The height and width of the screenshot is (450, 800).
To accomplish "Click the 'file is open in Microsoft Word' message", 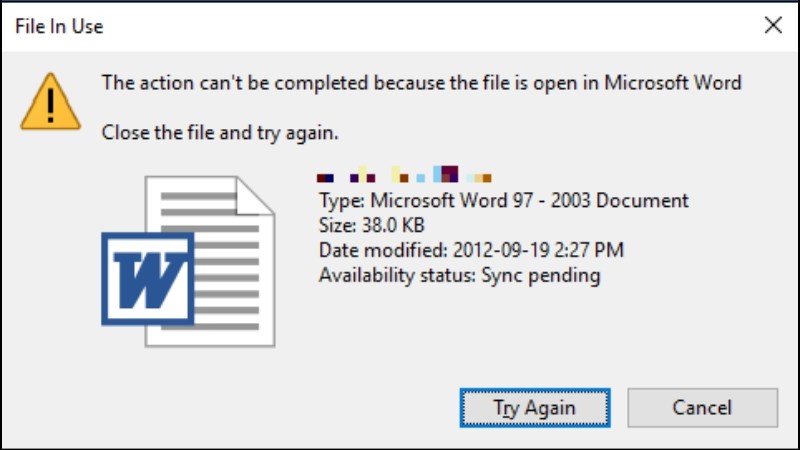I will tap(421, 83).
